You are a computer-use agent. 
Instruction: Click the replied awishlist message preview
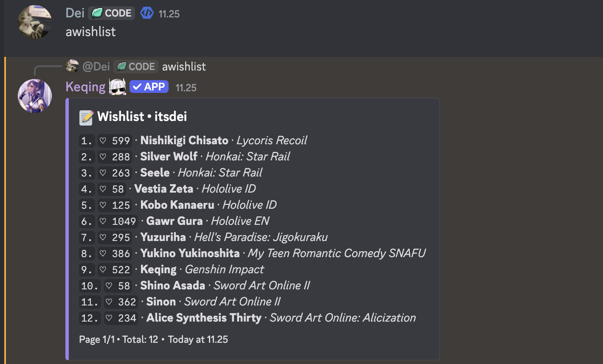(x=184, y=67)
